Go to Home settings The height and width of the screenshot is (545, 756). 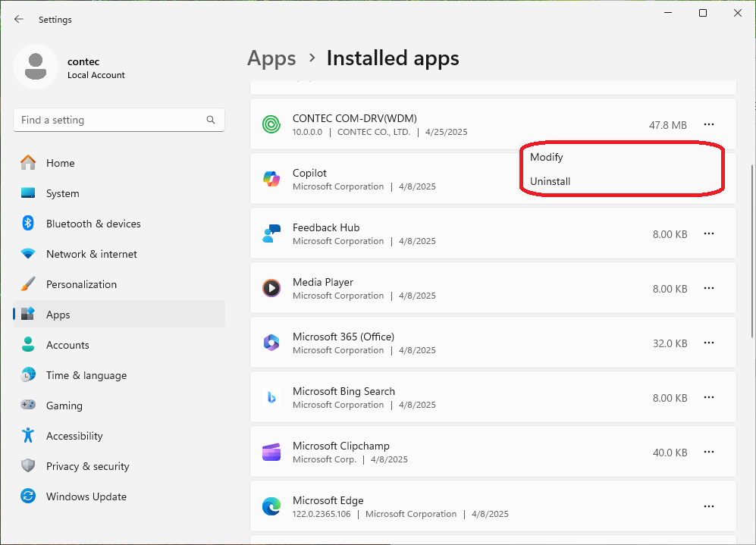tap(119, 163)
